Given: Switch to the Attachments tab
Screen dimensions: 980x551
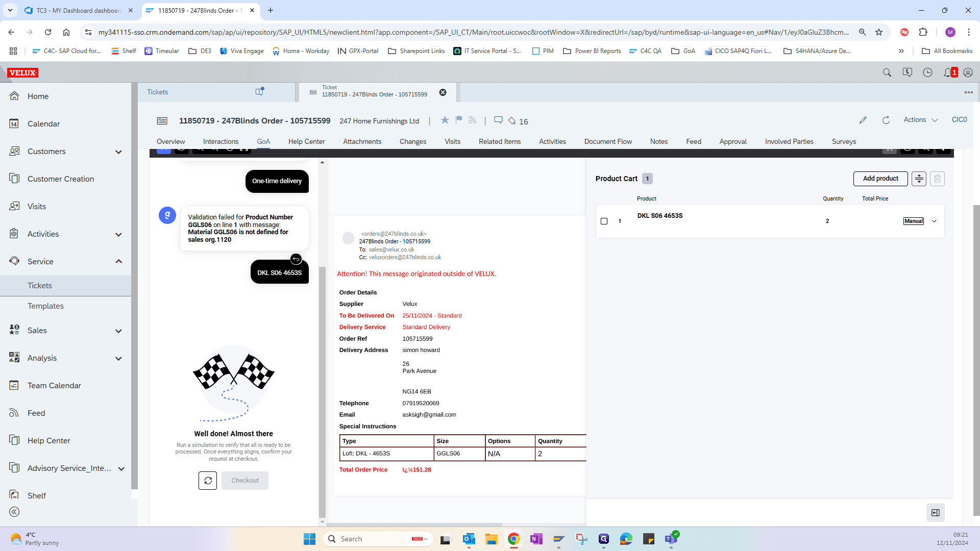Looking at the screenshot, I should click(x=362, y=142).
